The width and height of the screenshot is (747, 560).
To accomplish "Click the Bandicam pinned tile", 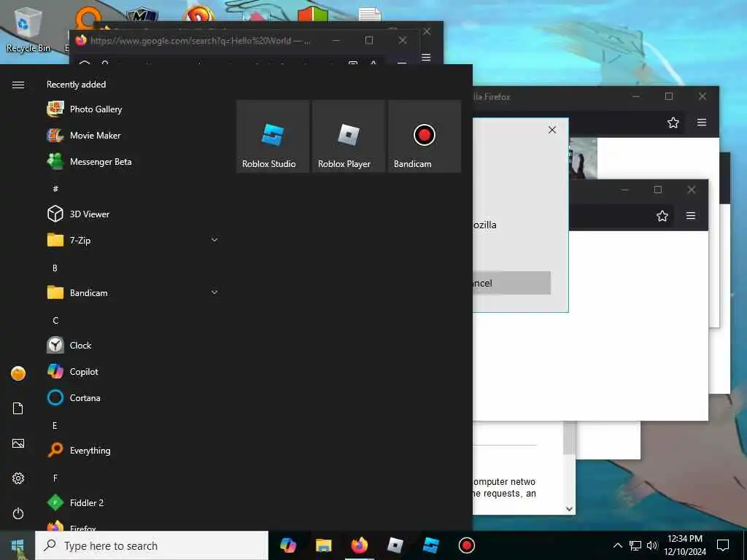I will (x=425, y=136).
